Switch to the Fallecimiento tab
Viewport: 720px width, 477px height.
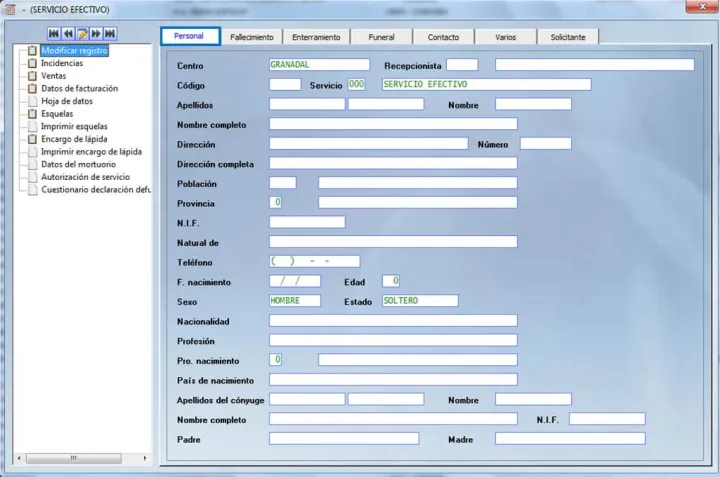tap(251, 37)
